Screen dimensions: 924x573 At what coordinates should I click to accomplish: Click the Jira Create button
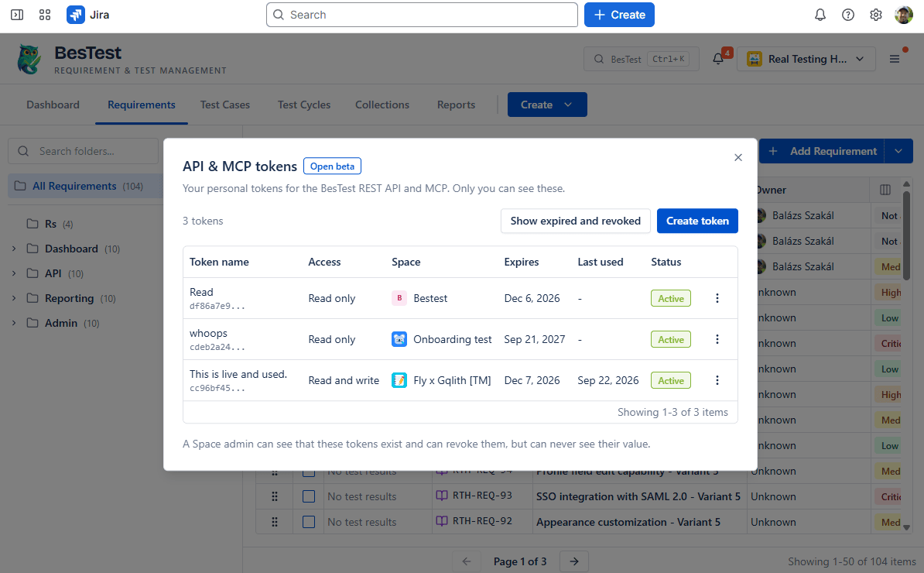pyautogui.click(x=619, y=15)
